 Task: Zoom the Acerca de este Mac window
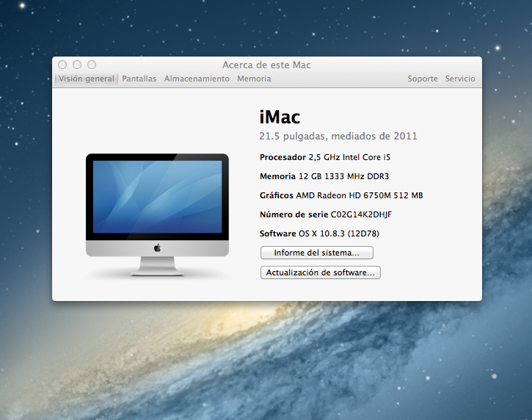[x=92, y=65]
